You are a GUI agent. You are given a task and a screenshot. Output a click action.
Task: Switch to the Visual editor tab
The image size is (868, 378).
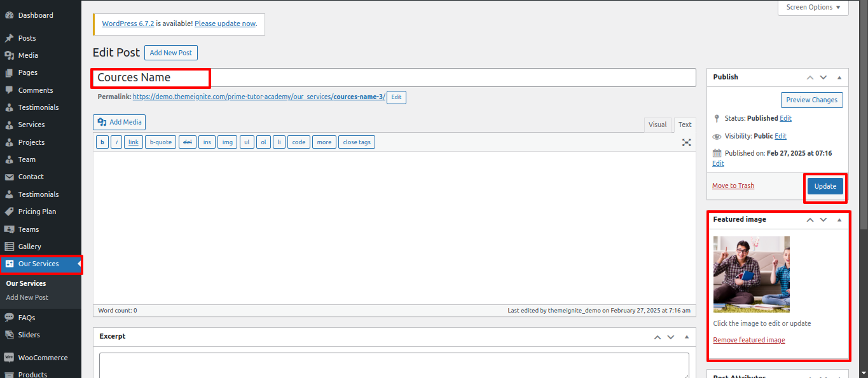[658, 125]
